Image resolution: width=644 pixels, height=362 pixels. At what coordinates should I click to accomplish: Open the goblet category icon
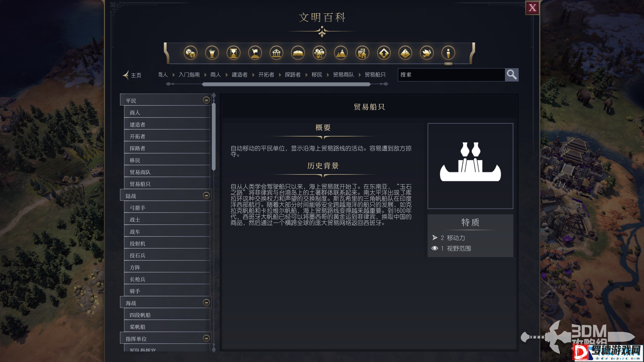tap(212, 53)
